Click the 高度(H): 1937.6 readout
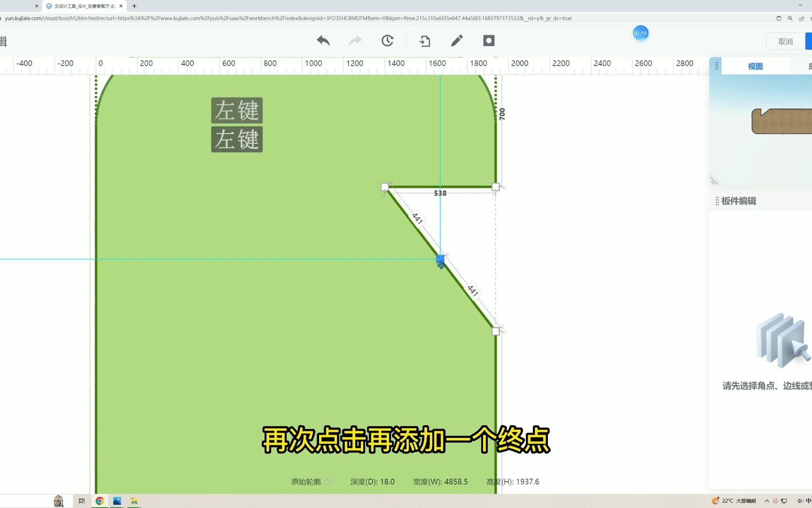 pyautogui.click(x=513, y=482)
